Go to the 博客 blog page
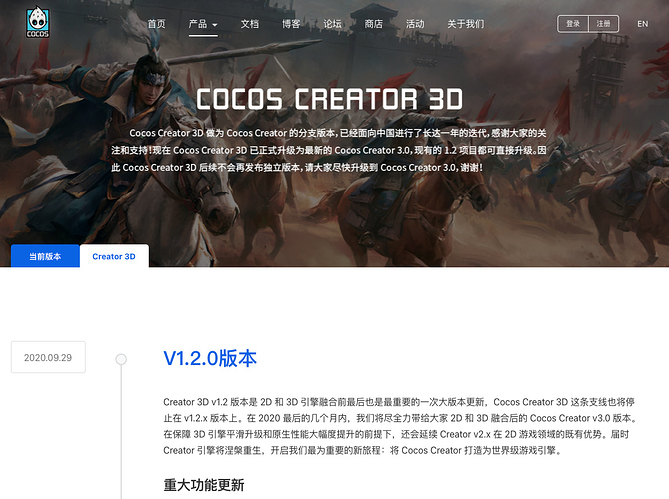Image resolution: width=669 pixels, height=499 pixels. point(291,24)
